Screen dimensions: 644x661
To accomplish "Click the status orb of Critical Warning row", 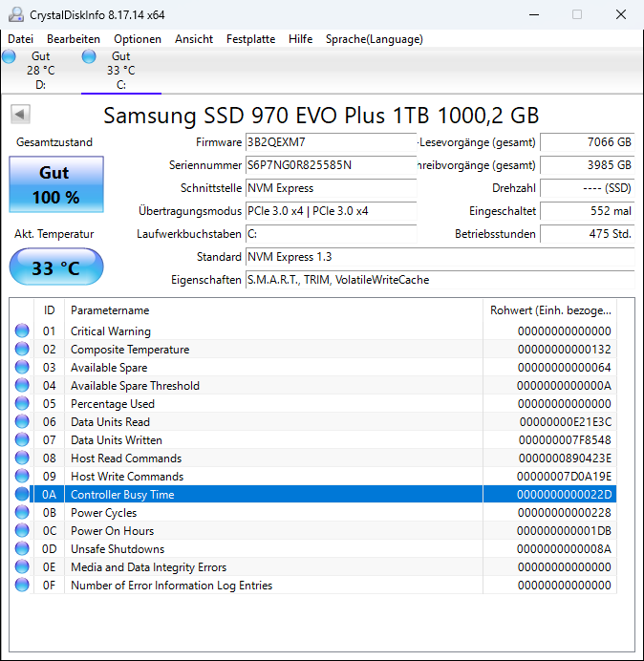I will (22, 330).
